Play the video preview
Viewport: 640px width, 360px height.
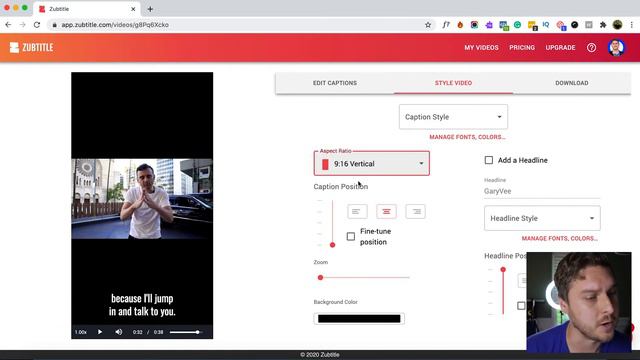100,332
